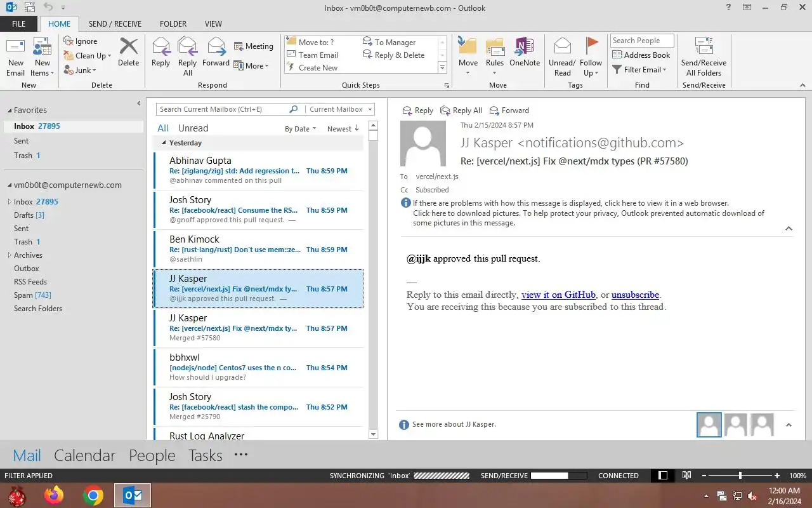Image resolution: width=812 pixels, height=508 pixels.
Task: Collapse the message header arrow
Action: (789, 229)
